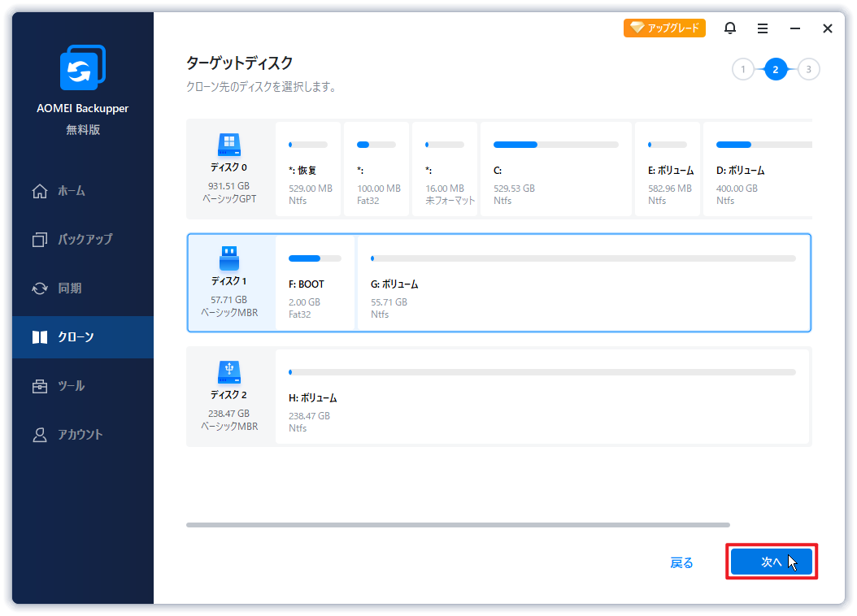857x616 pixels.
Task: Click the ツール toolbox icon in sidebar
Action: 40,386
